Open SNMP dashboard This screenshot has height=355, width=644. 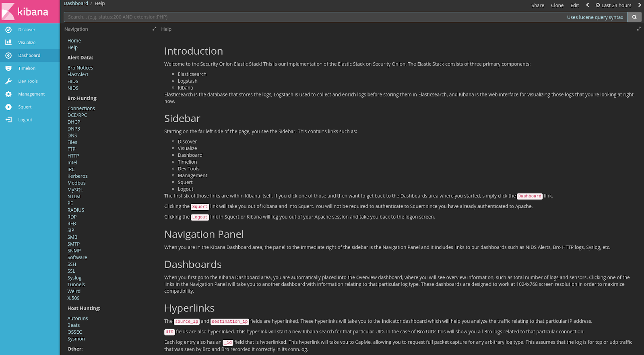click(74, 251)
